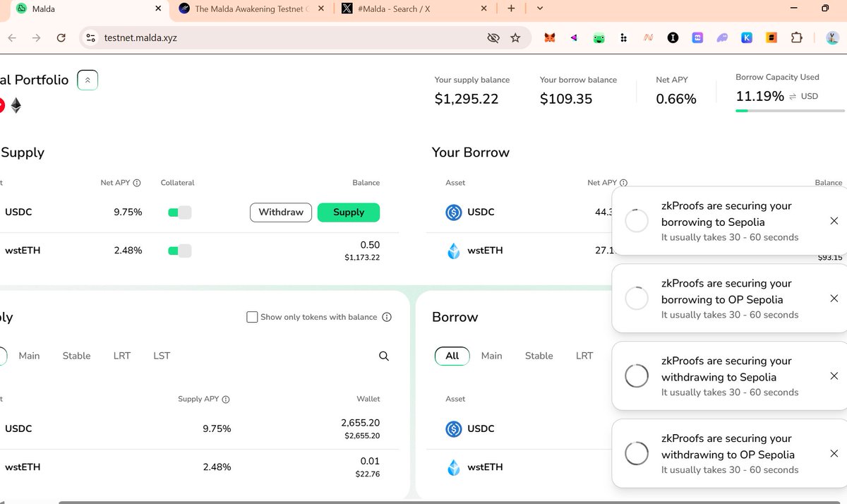Image resolution: width=847 pixels, height=504 pixels.
Task: Select LRT filter in Supply panel
Action: tap(122, 356)
